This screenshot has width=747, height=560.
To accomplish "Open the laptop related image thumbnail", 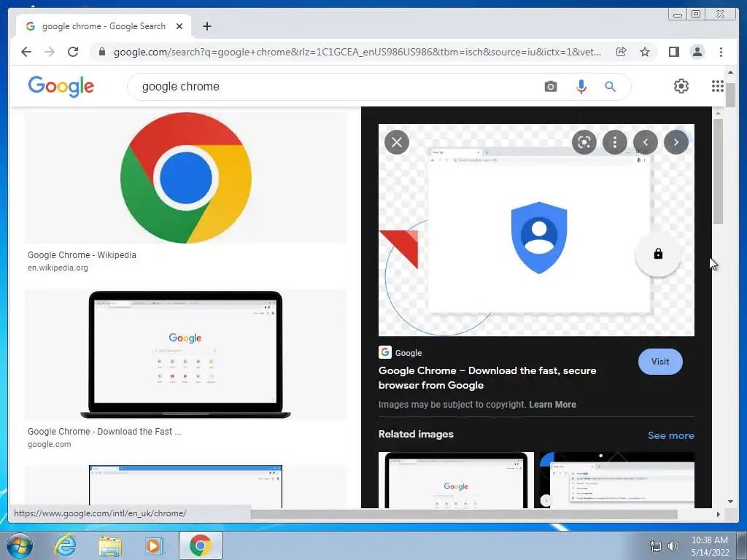I will point(456,480).
